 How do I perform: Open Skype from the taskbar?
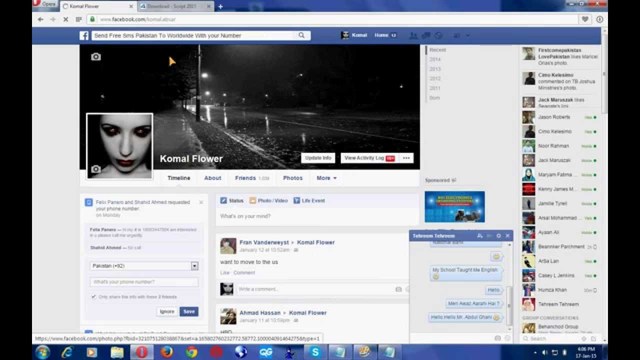315,352
